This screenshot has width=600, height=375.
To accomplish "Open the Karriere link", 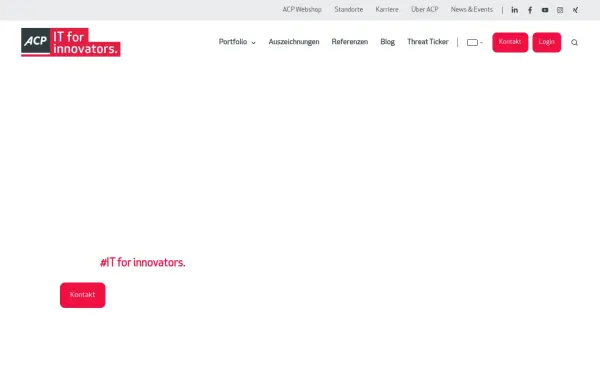I will [387, 10].
